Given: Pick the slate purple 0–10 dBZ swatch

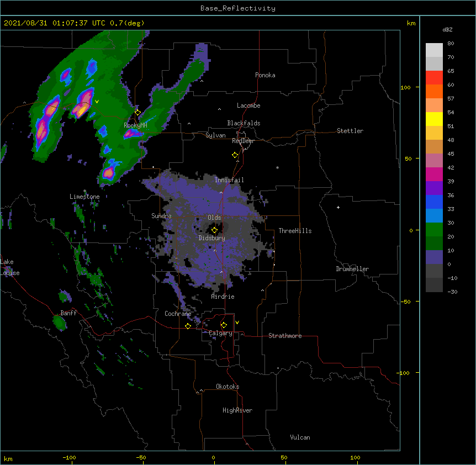Looking at the screenshot, I should [x=434, y=257].
